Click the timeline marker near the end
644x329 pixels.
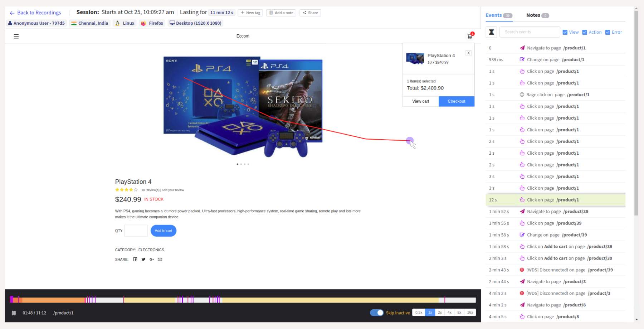pos(445,300)
